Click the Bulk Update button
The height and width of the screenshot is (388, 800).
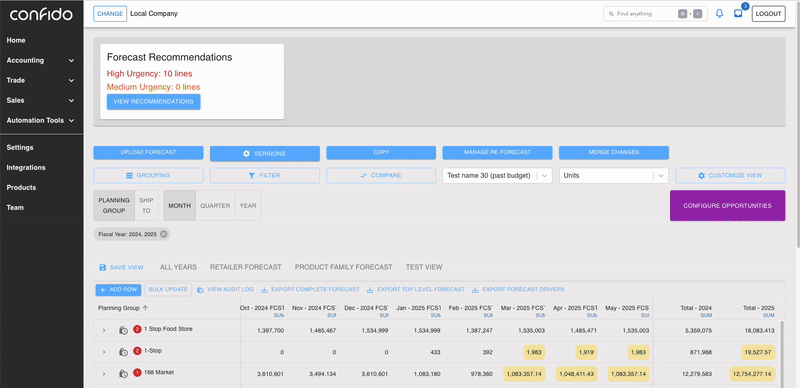[168, 289]
